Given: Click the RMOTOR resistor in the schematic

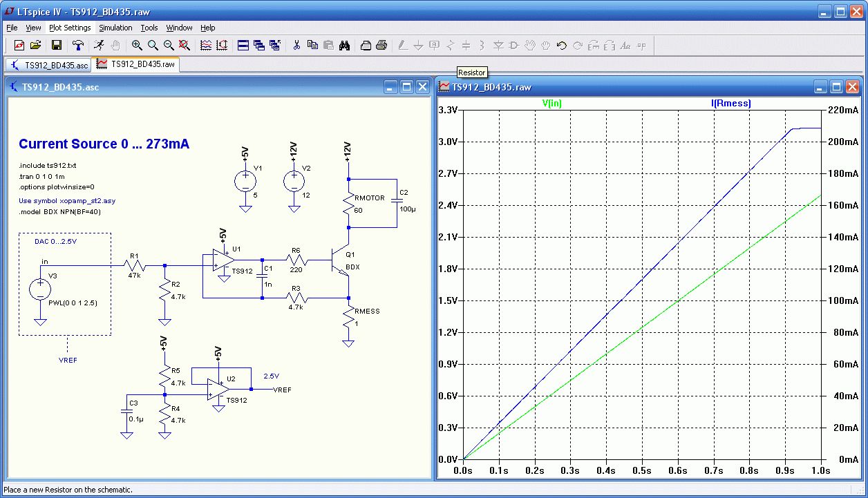Looking at the screenshot, I should coord(349,202).
